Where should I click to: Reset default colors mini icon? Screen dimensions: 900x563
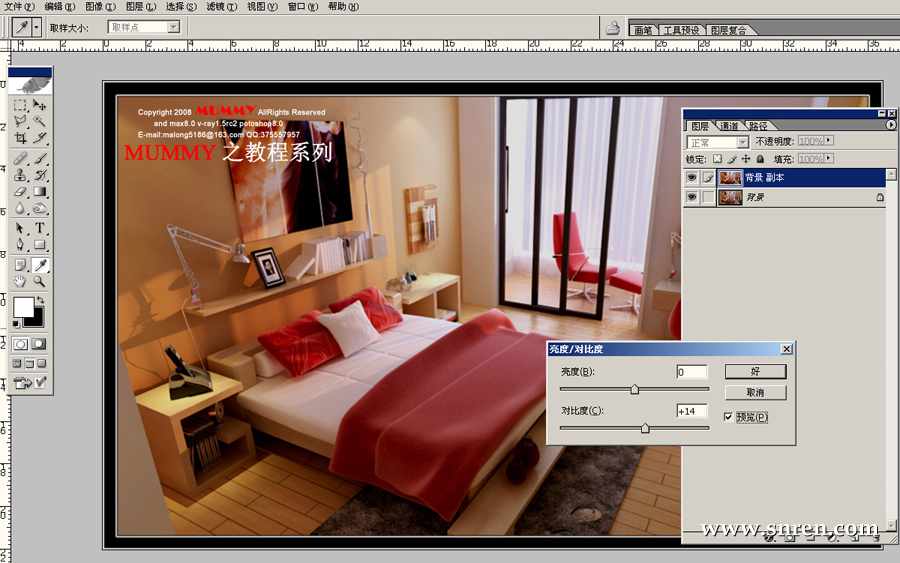16,324
